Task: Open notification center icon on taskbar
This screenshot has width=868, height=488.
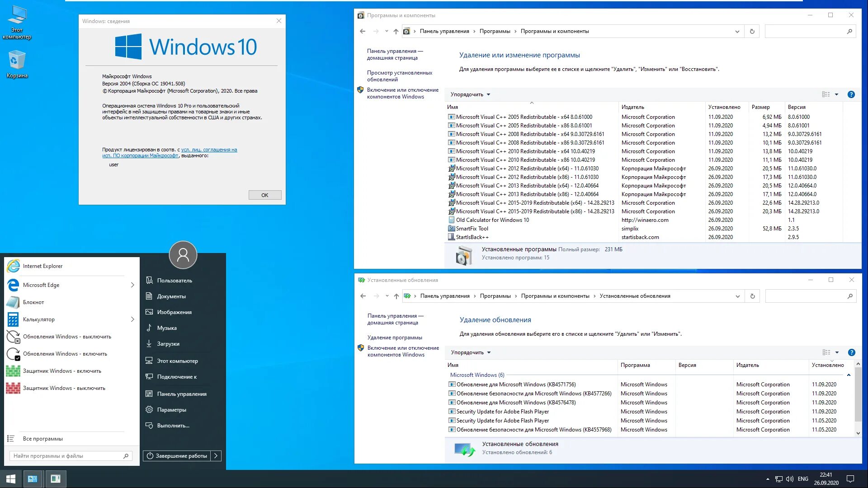Action: tap(850, 479)
